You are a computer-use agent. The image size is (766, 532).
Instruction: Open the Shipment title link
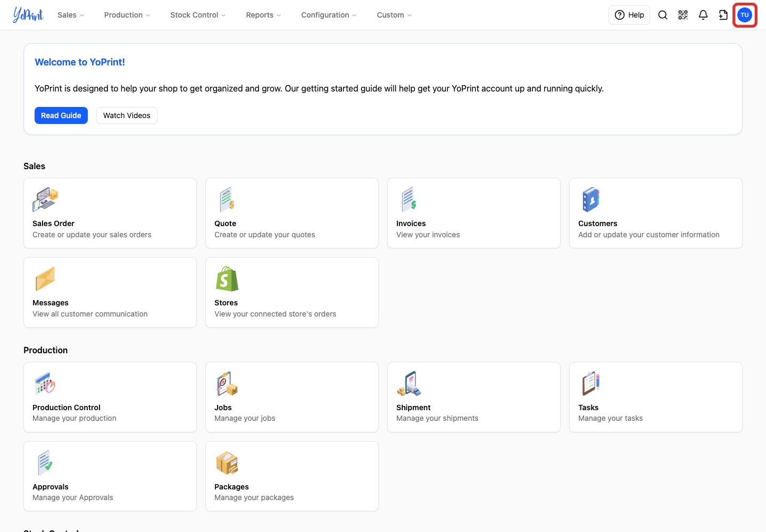click(x=413, y=408)
